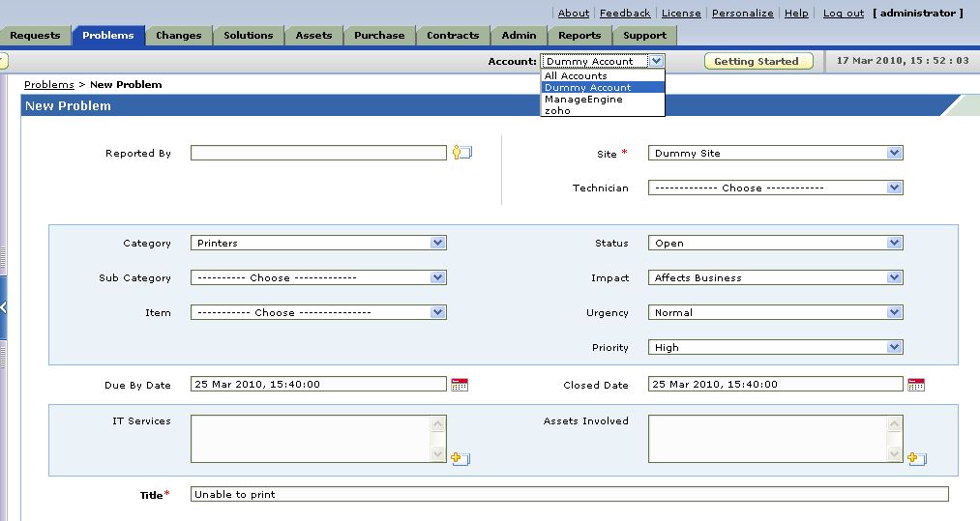Open the Priority dropdown showing High
980x521 pixels.
tap(775, 347)
